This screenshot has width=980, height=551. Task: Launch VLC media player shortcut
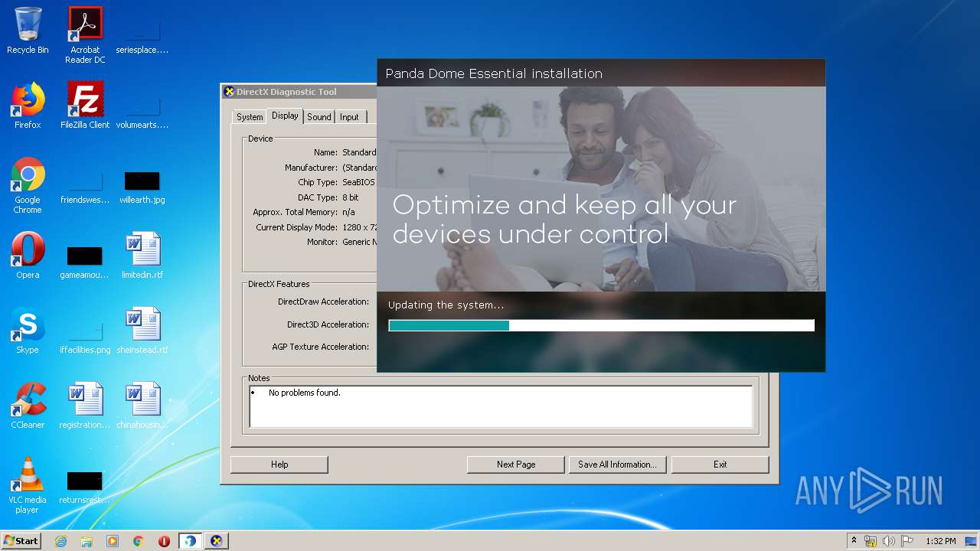click(x=28, y=485)
